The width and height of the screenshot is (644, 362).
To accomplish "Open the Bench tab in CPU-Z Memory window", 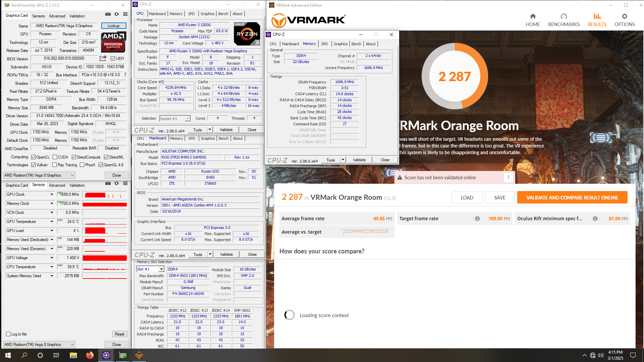I will coord(356,44).
